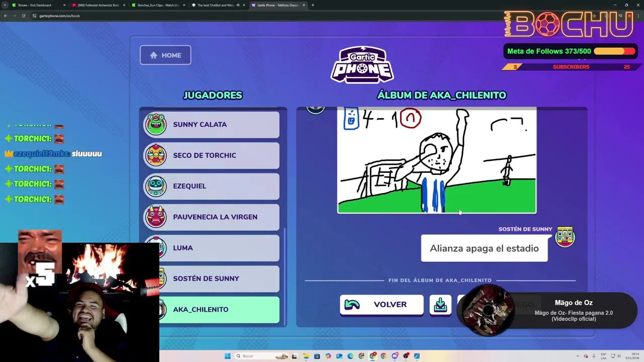Click SOSTÉN DE SUNNY avatar beside caption
The image size is (644, 362).
click(565, 237)
